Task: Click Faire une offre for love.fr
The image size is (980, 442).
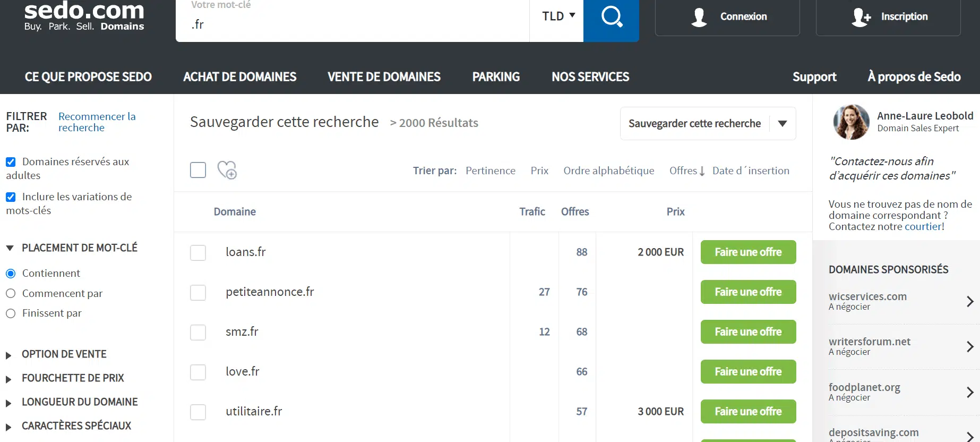Action: tap(747, 371)
